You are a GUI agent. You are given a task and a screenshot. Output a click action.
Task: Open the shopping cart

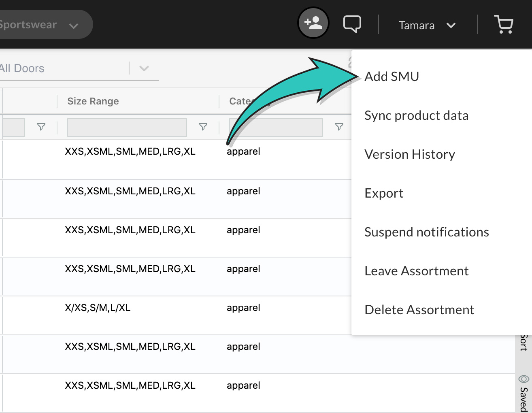pyautogui.click(x=504, y=25)
